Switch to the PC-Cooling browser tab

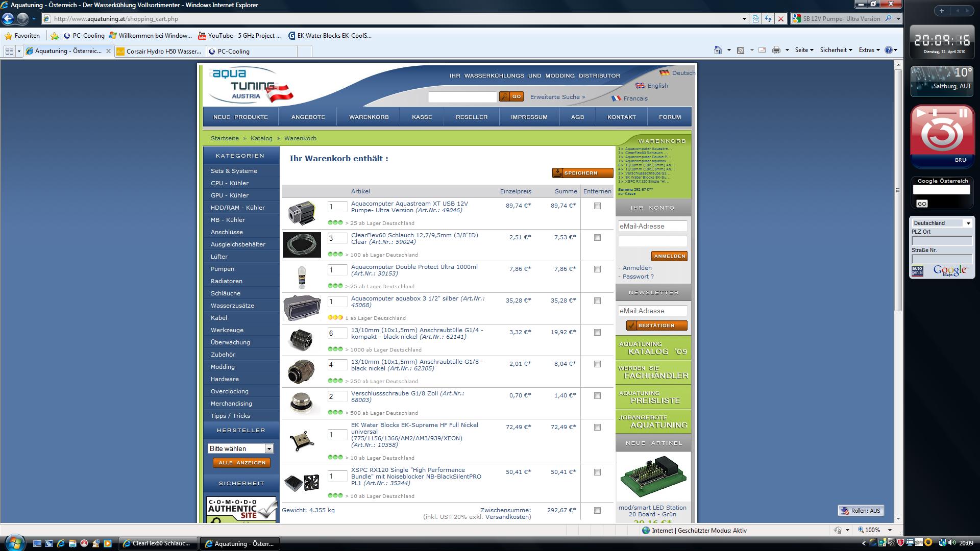(251, 52)
